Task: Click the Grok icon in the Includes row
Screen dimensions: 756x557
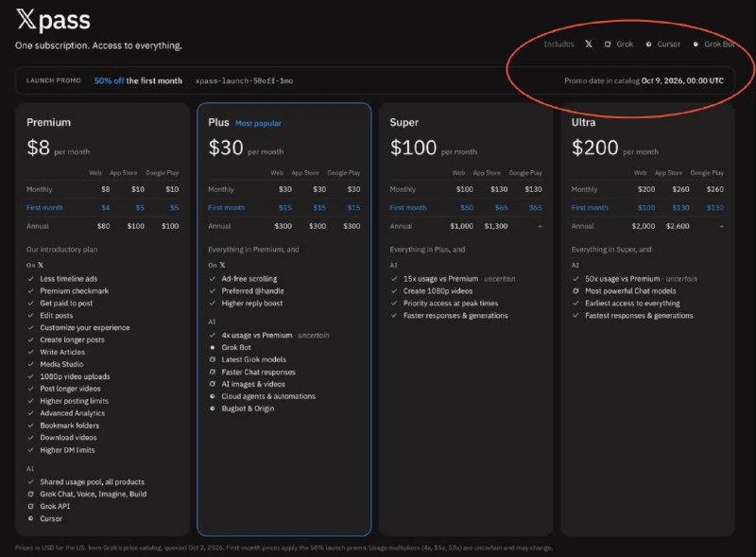Action: pos(608,44)
